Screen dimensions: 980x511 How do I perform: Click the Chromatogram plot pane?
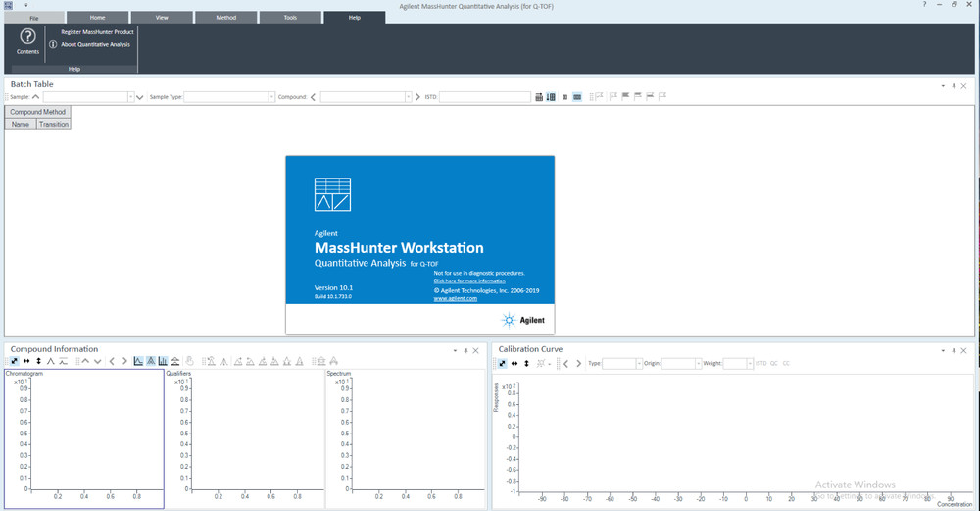83,438
